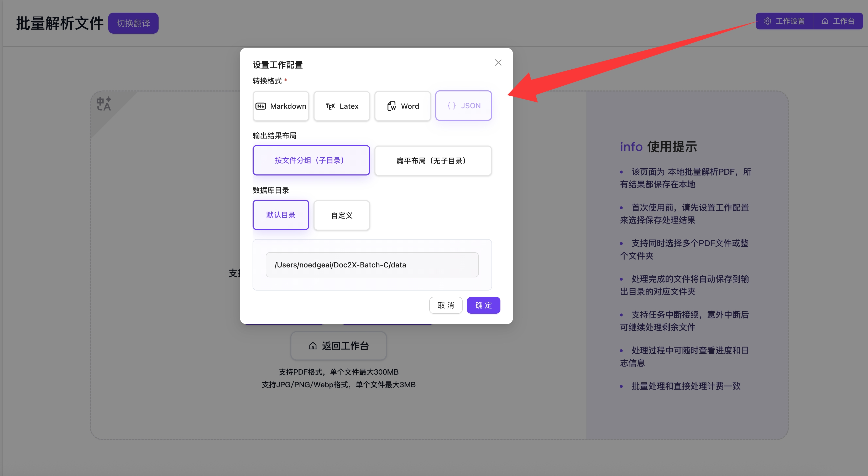This screenshot has height=476, width=868.
Task: Click the tip starting 首次使用前
Action: (x=684, y=214)
